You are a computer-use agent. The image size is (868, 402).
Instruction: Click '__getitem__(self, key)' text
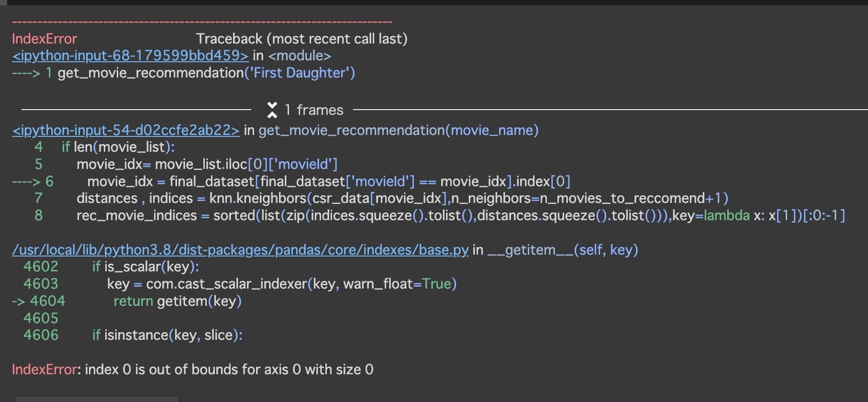click(563, 250)
